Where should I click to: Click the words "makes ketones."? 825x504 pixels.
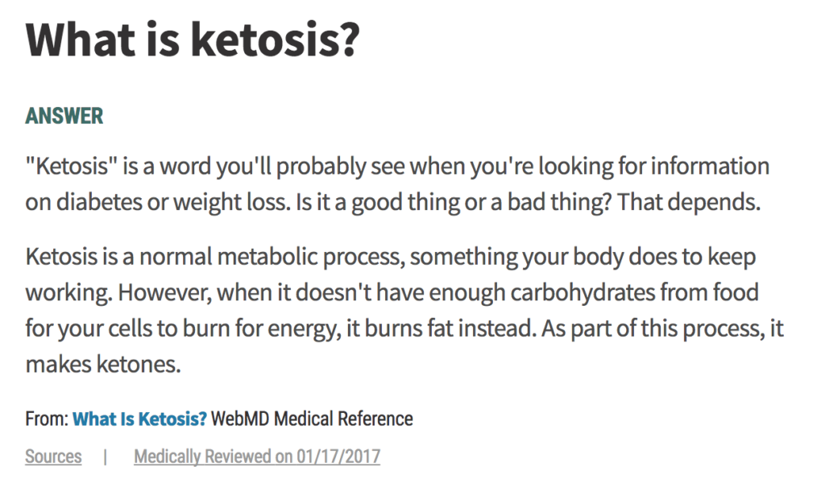tap(103, 364)
